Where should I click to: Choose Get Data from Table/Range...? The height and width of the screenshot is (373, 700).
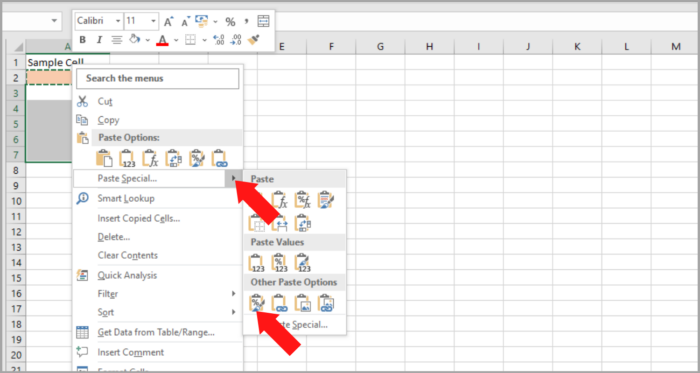pyautogui.click(x=158, y=332)
